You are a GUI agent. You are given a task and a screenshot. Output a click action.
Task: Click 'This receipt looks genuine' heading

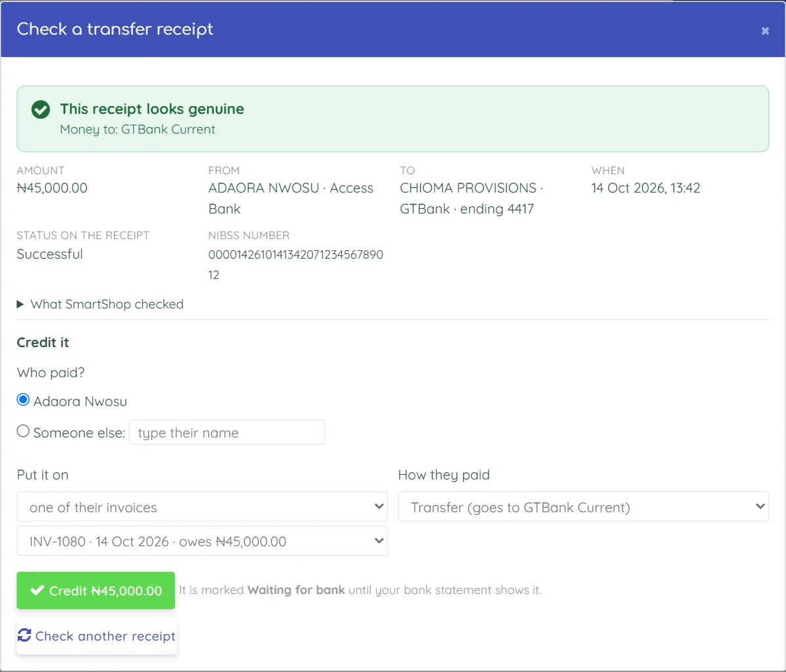(x=152, y=109)
